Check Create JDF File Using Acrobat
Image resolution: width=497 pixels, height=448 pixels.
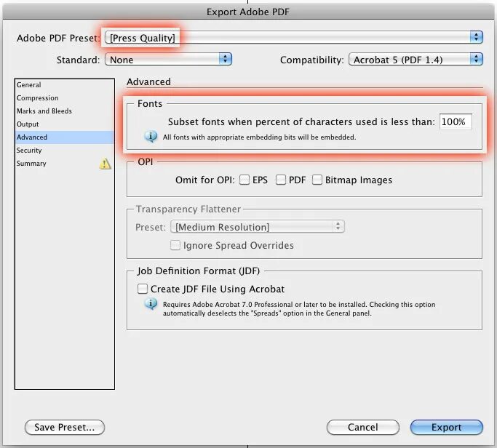click(143, 289)
